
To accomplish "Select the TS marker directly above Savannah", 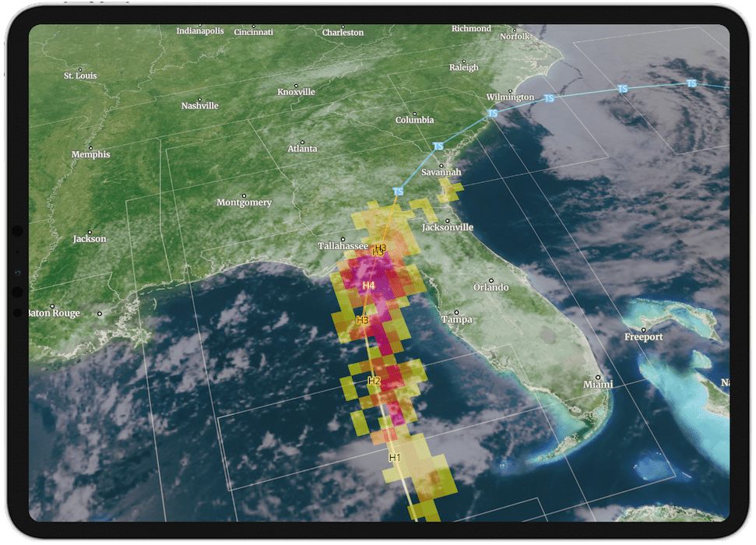I will [x=438, y=146].
